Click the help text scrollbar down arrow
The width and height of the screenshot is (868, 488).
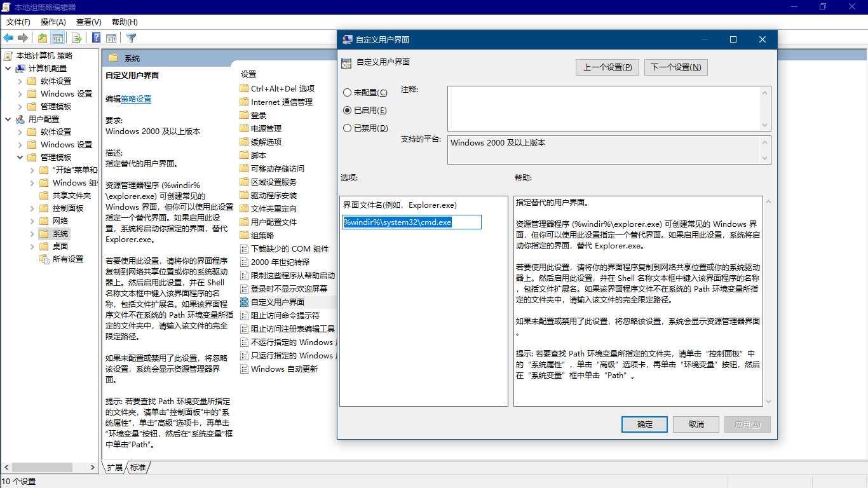[768, 402]
